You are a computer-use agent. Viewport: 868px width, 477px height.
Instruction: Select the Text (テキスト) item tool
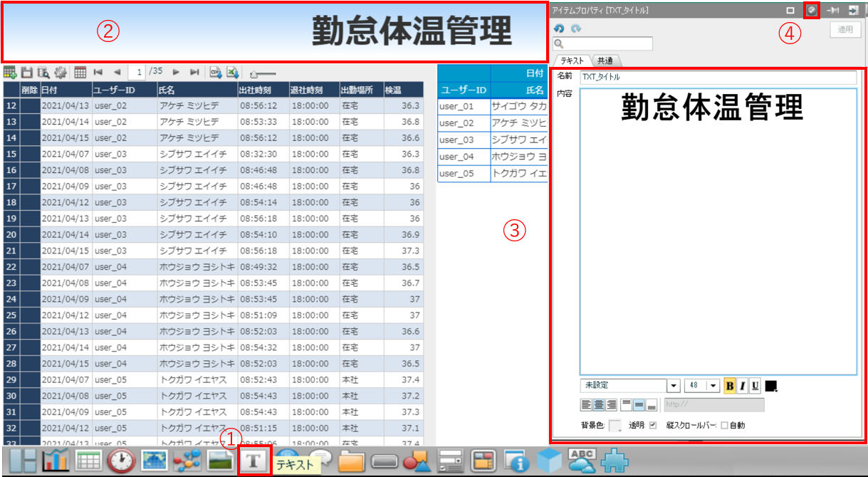(x=255, y=461)
